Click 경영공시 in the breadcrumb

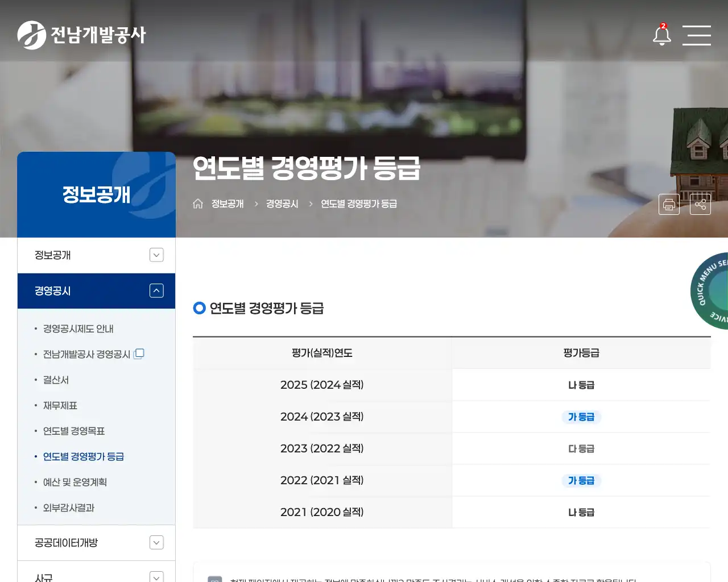[x=282, y=203]
